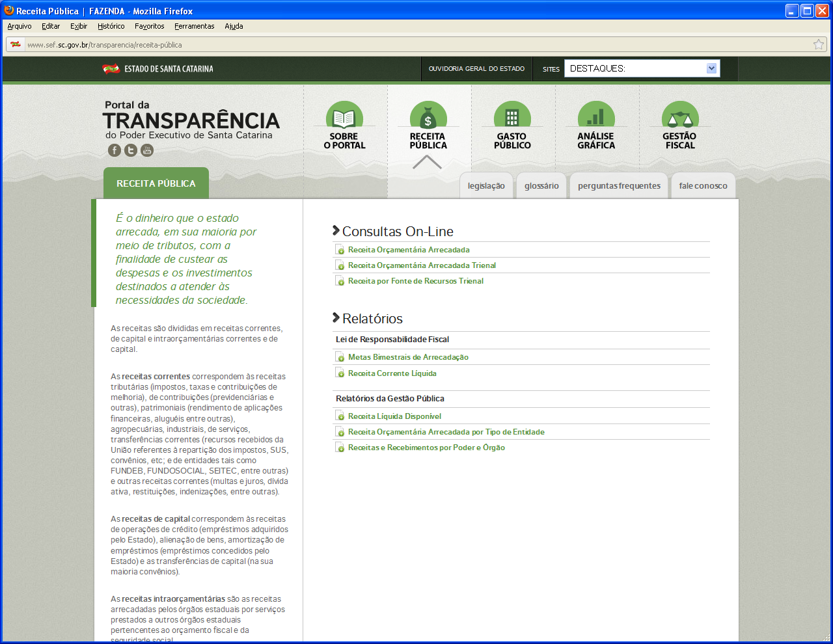The image size is (833, 644).
Task: Open Receita Orçamentária Arrecadada por Tipo de Entidade
Action: tap(446, 432)
